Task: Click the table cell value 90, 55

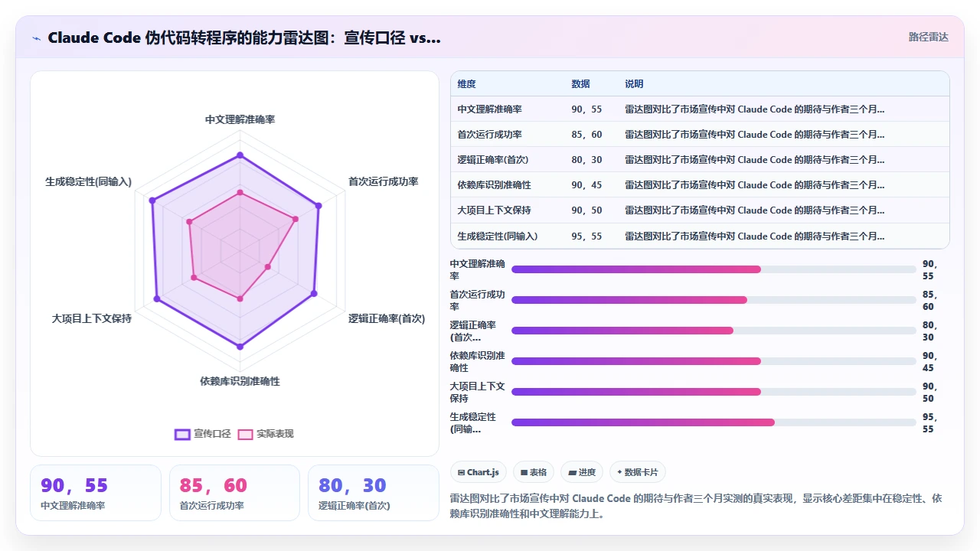Action: [586, 109]
